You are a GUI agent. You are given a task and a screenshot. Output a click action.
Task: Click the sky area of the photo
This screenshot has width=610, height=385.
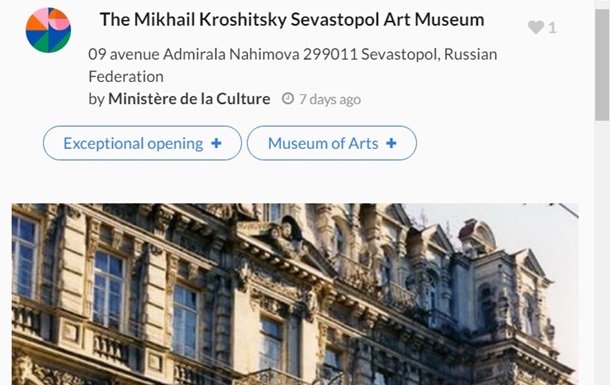point(545,233)
